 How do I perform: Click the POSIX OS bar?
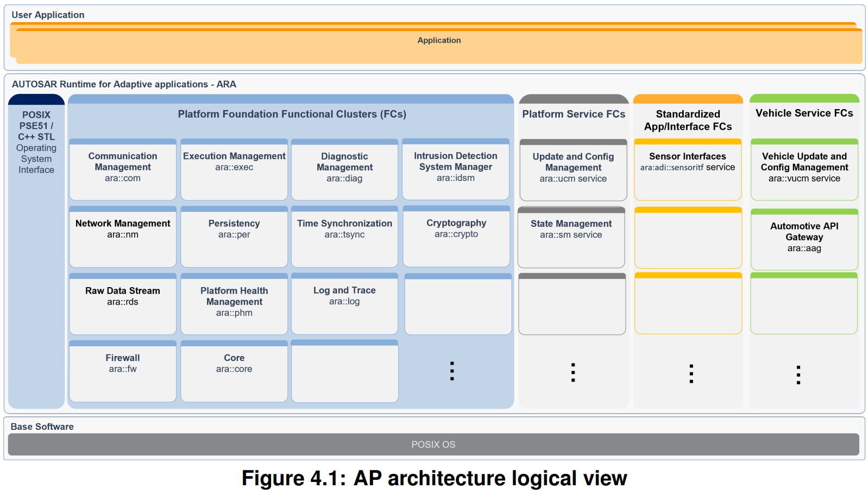433,445
